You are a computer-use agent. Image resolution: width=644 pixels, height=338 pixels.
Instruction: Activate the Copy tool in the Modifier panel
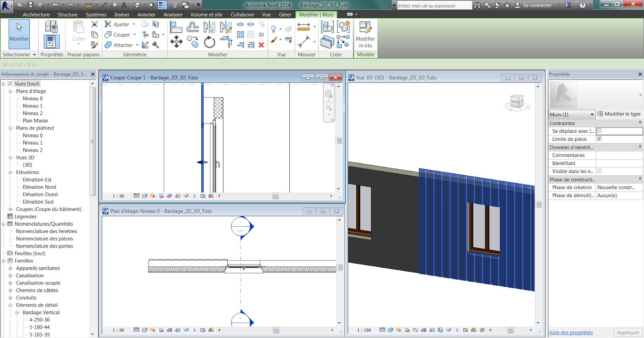click(x=193, y=42)
